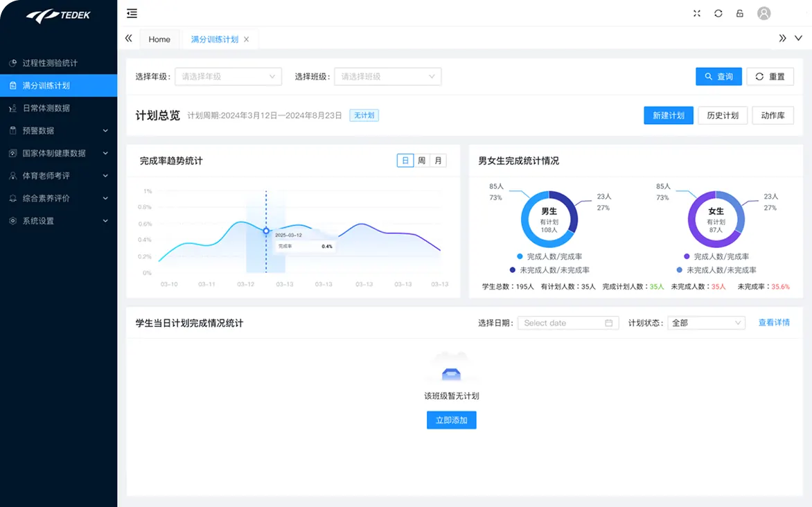Click the 体育老师考评 sidebar icon
Image resolution: width=812 pixels, height=507 pixels.
[13, 175]
